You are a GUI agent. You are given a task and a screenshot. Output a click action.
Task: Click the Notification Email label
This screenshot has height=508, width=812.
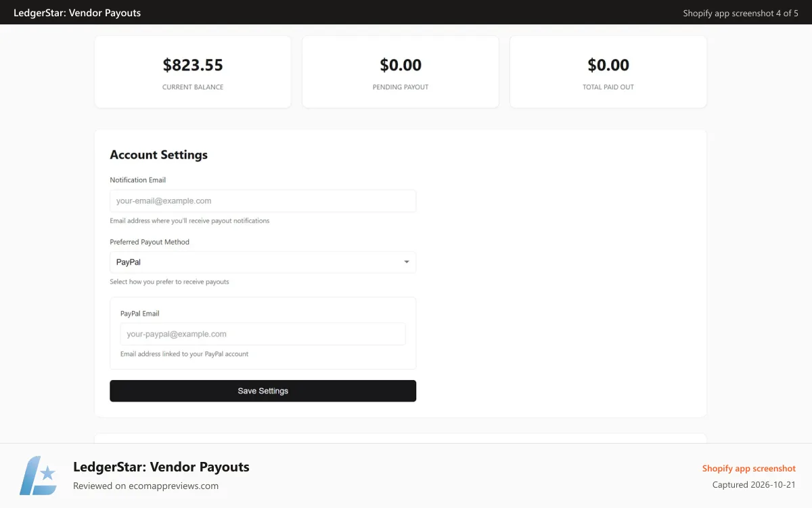[x=138, y=180]
